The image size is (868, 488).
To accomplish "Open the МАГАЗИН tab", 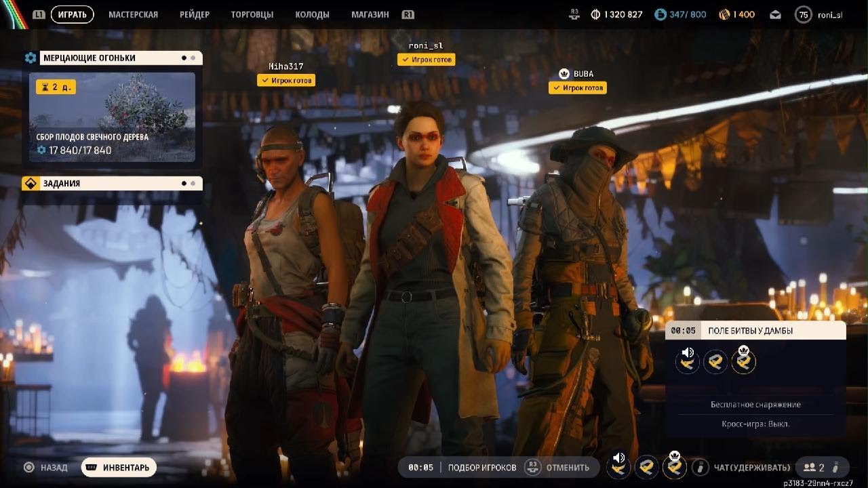I will coord(370,14).
